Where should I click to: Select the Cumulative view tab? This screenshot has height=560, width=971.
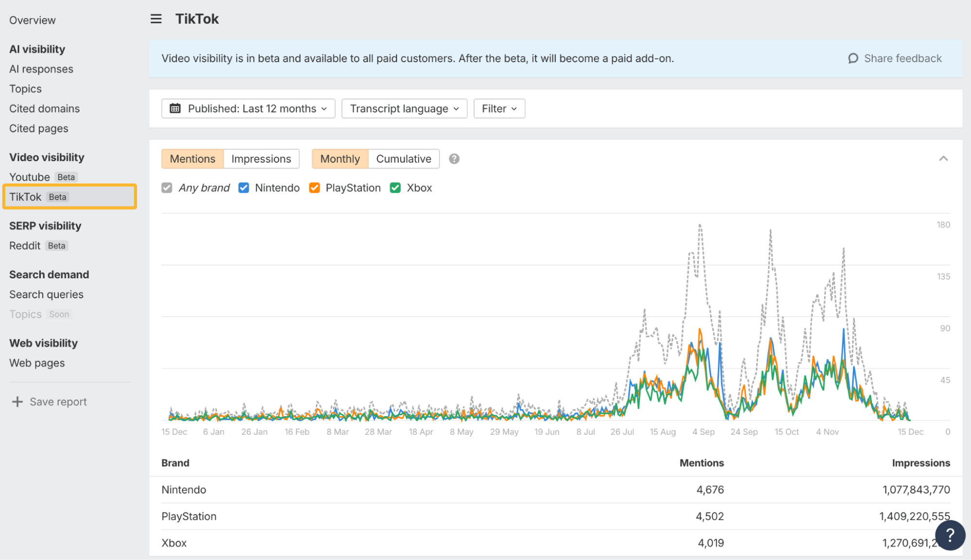point(403,159)
